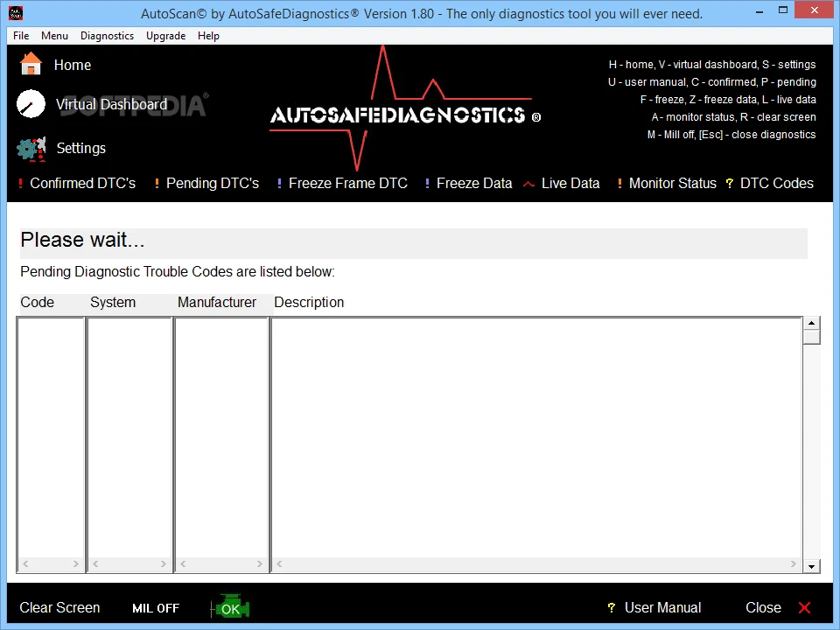The width and height of the screenshot is (840, 630).
Task: Click the yellow question mark beside DTC Codes
Action: click(729, 184)
